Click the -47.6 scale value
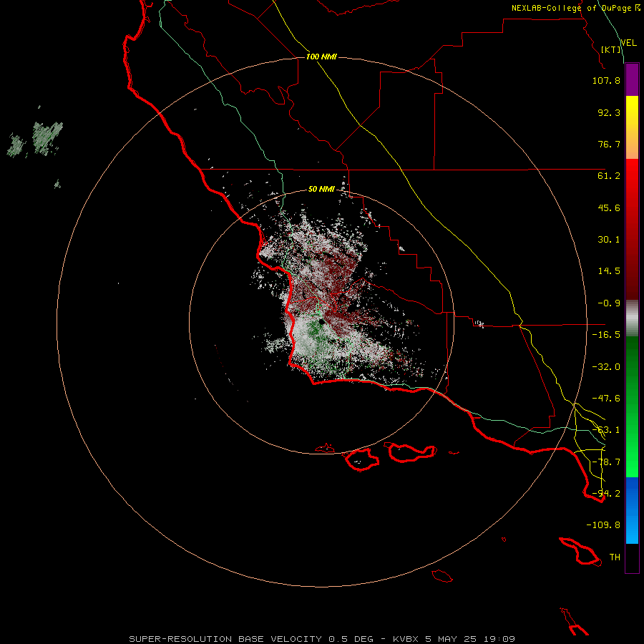644x644 pixels. click(606, 399)
